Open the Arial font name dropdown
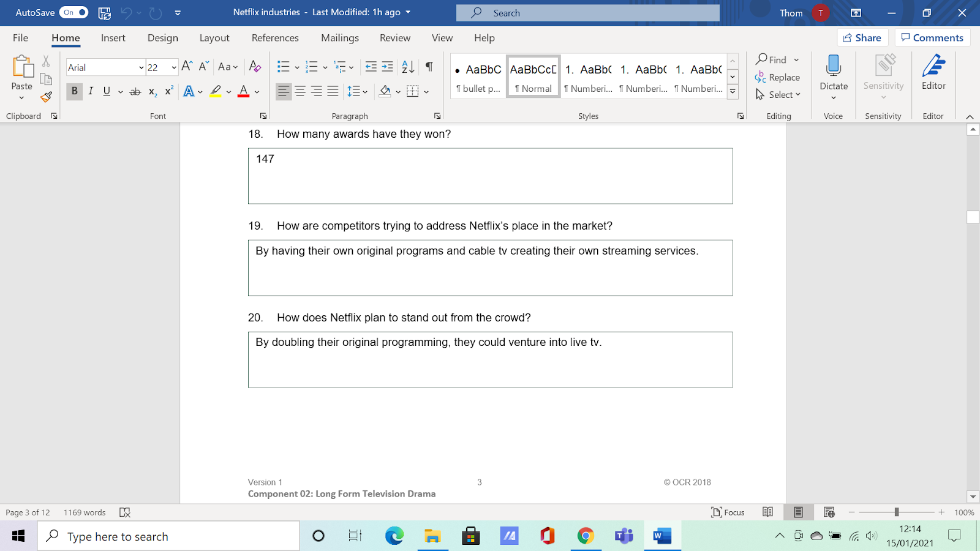 (x=141, y=67)
